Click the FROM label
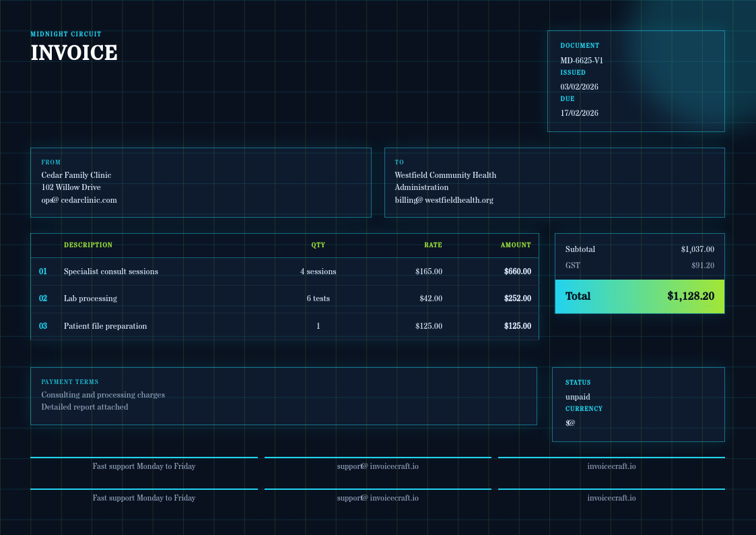The image size is (756, 535). [x=51, y=162]
